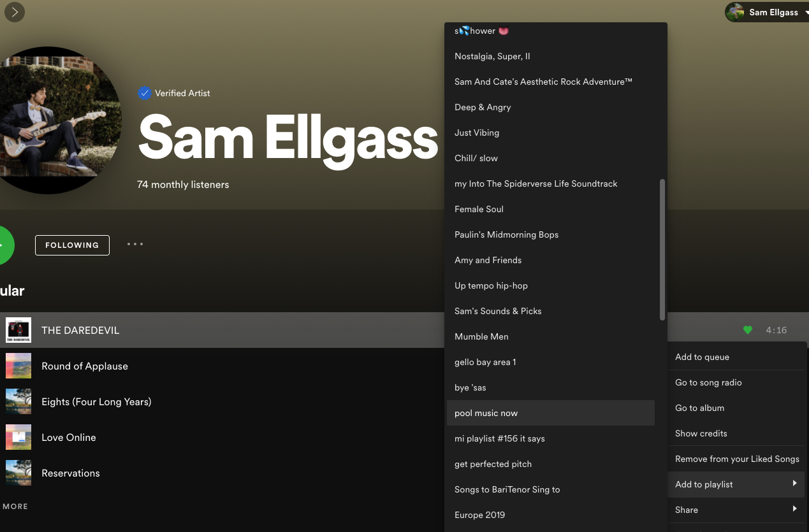
Task: Open the Sam Ellgass account dropdown arrow
Action: coord(806,12)
